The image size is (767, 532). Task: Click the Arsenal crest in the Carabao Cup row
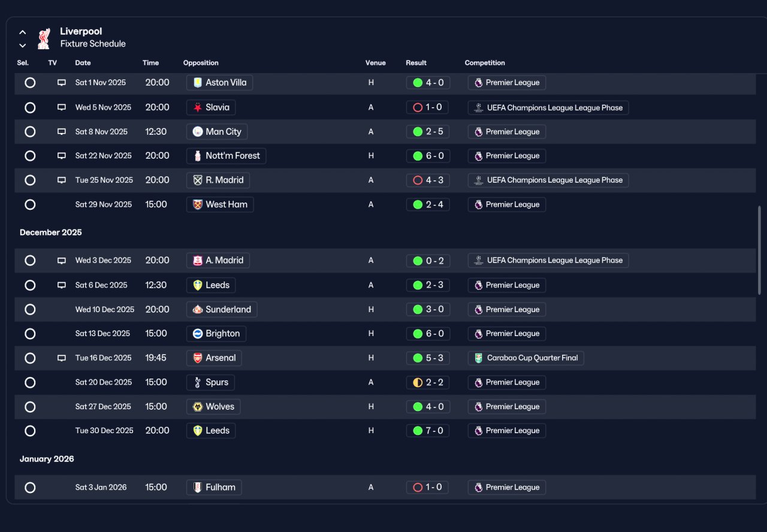point(198,358)
